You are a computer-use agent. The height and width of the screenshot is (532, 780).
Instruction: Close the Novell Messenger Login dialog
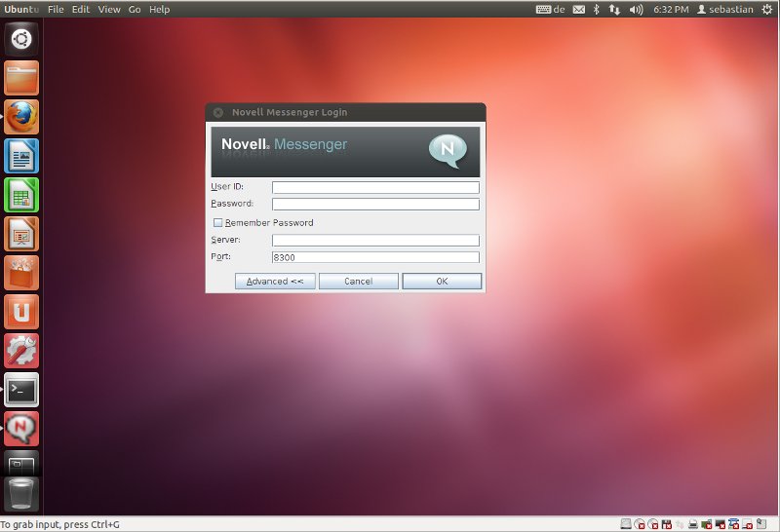pyautogui.click(x=217, y=112)
